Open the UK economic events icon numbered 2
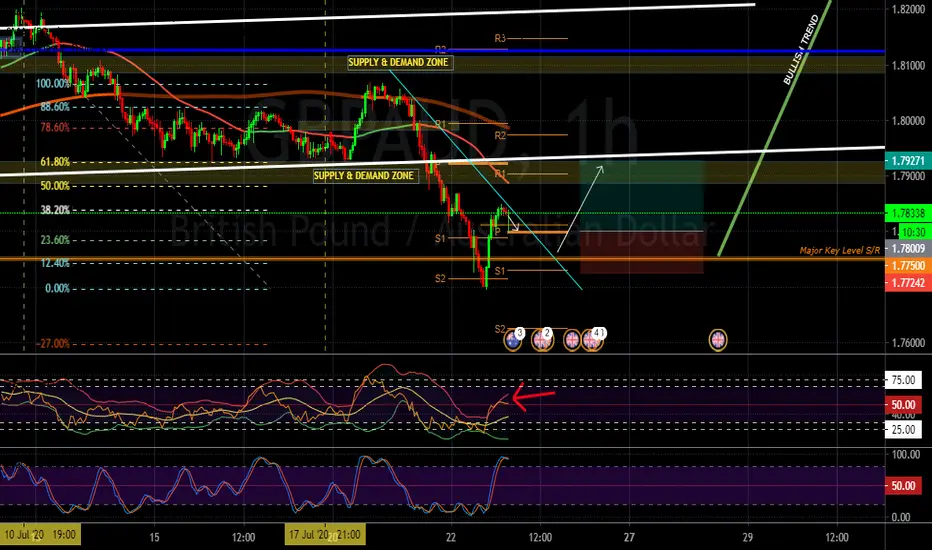Image resolution: width=932 pixels, height=550 pixels. [541, 340]
